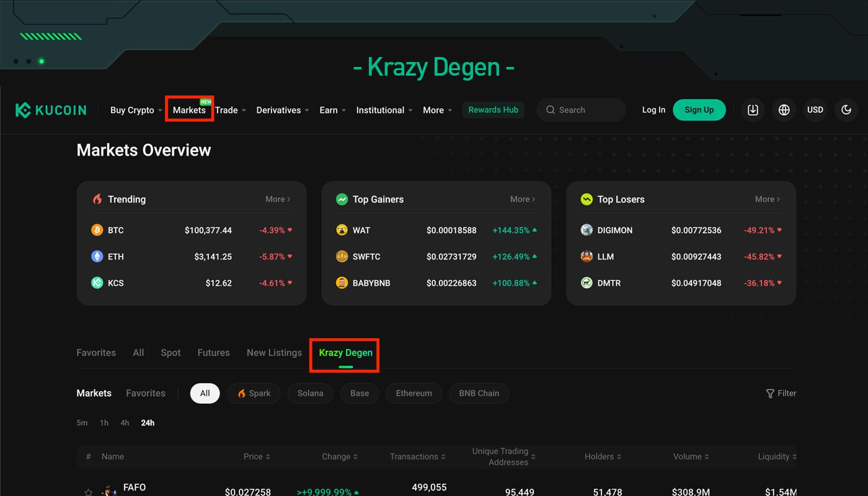Favorite FAFO with the star icon

tap(89, 492)
